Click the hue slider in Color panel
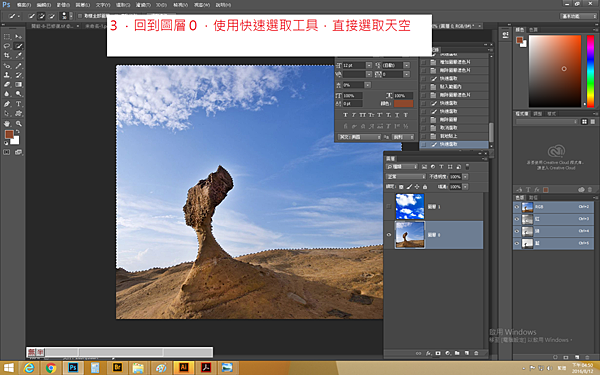600x375 pixels. coord(590,71)
